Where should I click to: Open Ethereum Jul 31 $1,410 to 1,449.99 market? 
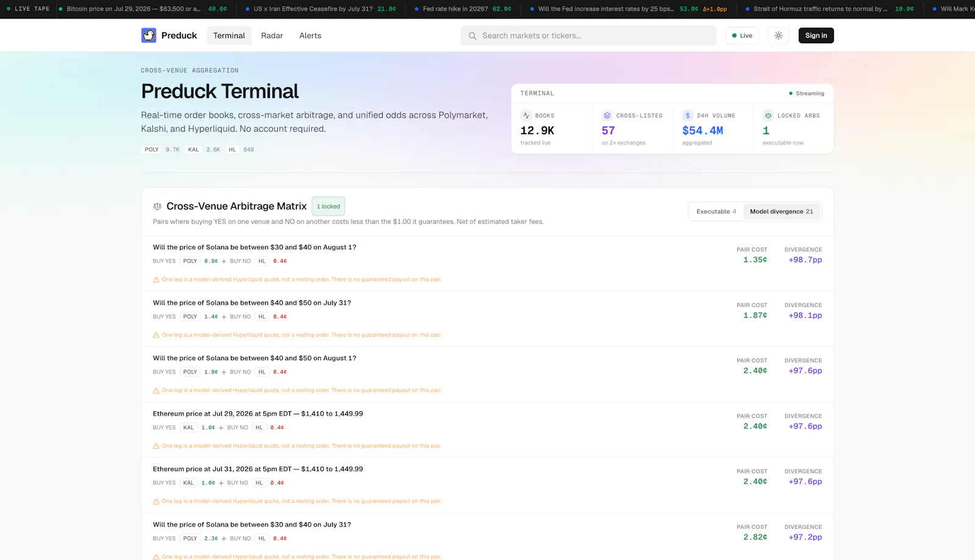258,469
